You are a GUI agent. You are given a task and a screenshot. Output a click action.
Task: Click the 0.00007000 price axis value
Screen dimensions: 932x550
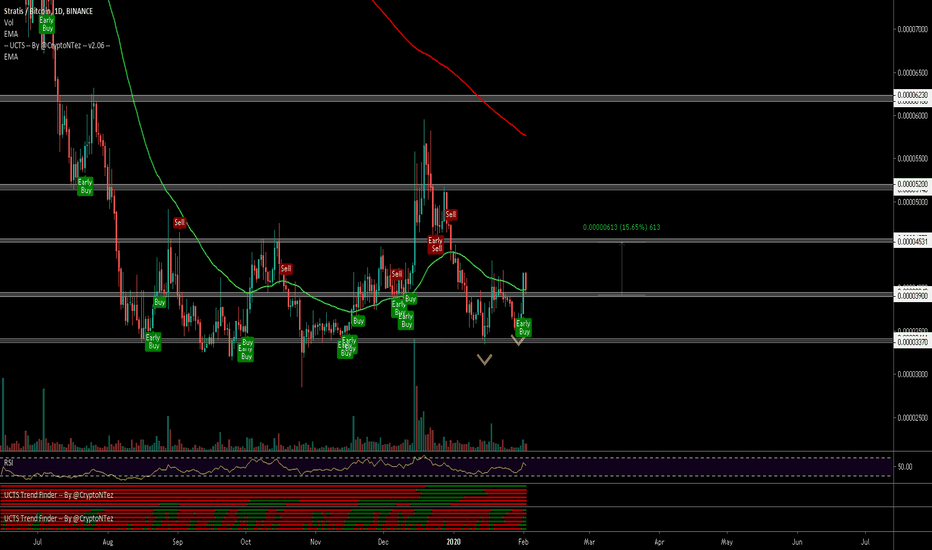point(912,29)
